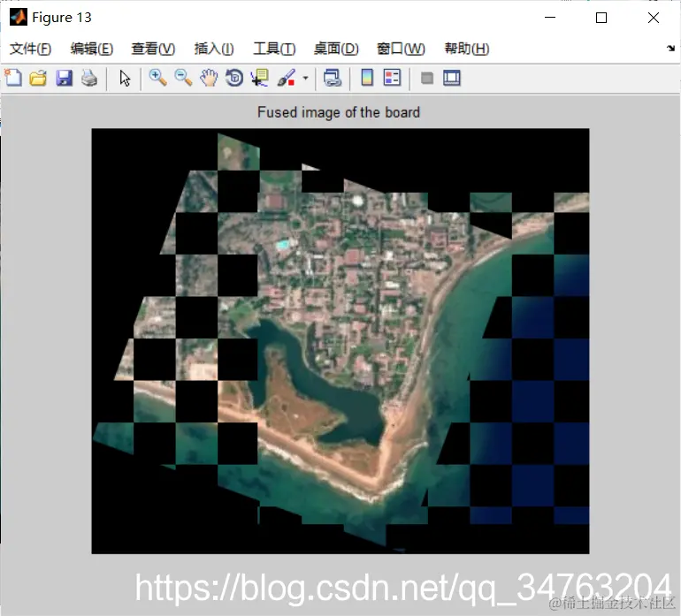This screenshot has width=681, height=616.
Task: Click the Hide Plot Tools icon
Action: click(427, 78)
